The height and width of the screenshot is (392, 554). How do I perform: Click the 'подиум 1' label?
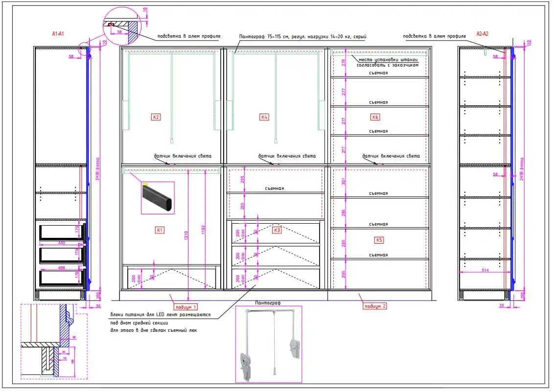coord(185,307)
